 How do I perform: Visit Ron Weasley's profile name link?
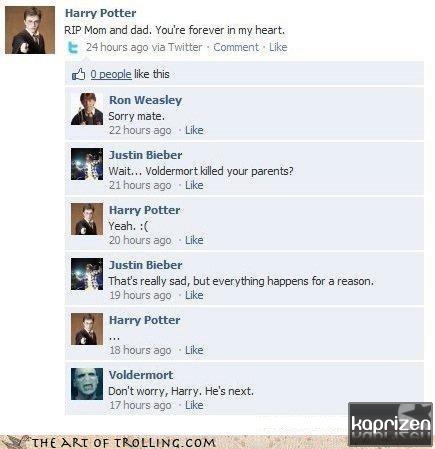(x=145, y=100)
